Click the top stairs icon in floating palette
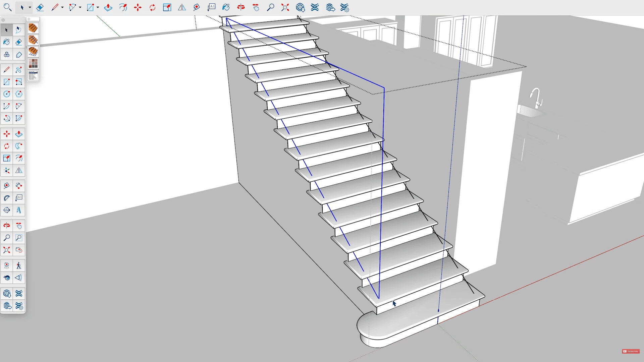Image resolution: width=644 pixels, height=362 pixels. pyautogui.click(x=33, y=28)
